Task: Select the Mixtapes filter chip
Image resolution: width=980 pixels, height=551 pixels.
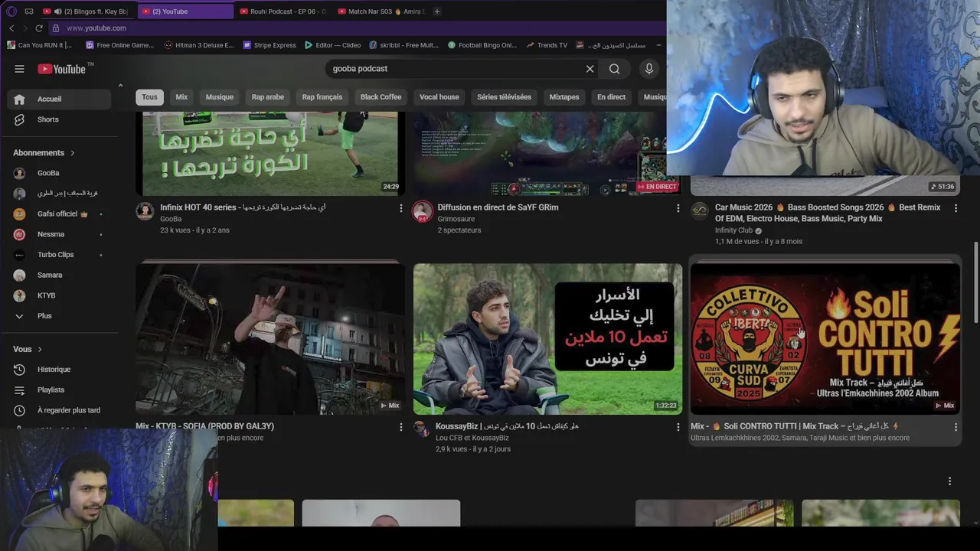Action: tap(564, 97)
